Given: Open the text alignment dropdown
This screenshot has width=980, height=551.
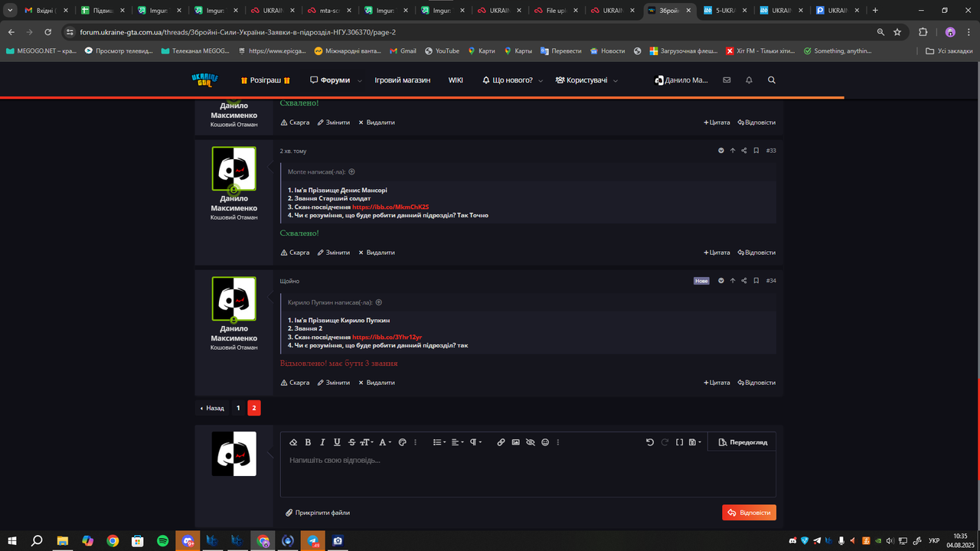Looking at the screenshot, I should point(457,442).
